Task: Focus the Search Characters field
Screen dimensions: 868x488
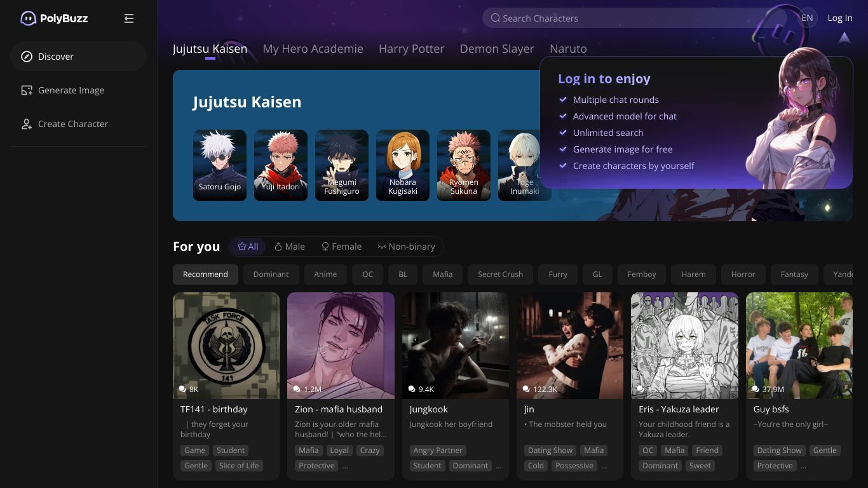Action: (635, 18)
